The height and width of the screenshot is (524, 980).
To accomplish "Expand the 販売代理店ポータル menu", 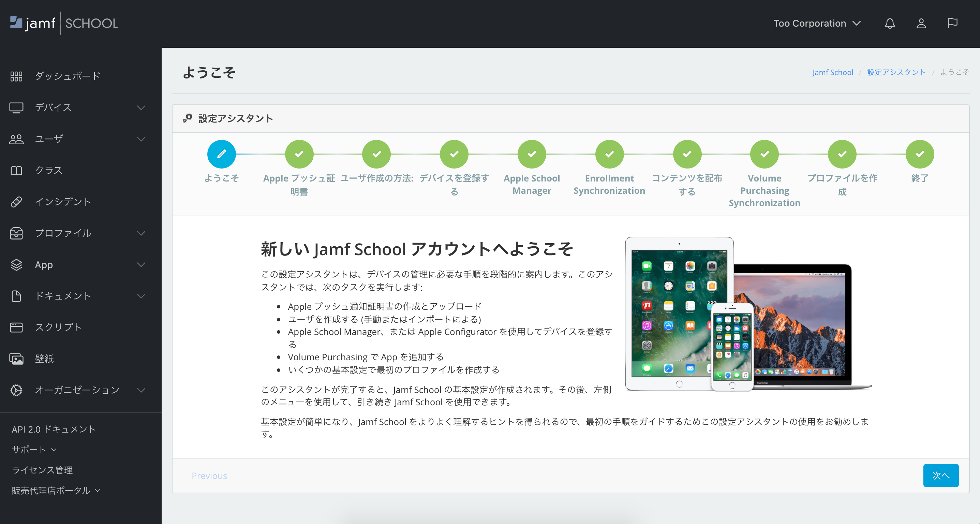I will (56, 491).
